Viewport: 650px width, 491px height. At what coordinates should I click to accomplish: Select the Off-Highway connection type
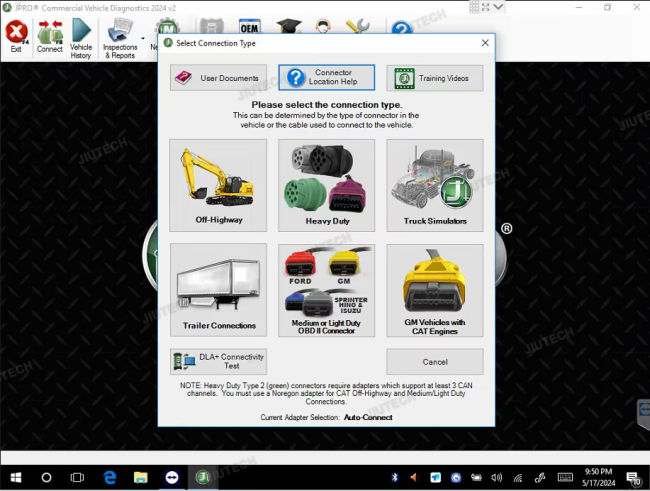pyautogui.click(x=218, y=185)
